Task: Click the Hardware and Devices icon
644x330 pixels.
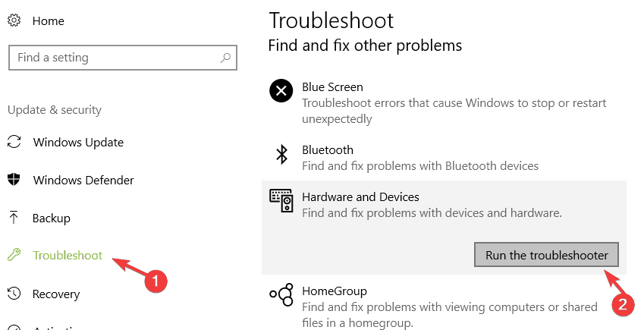Action: point(281,201)
